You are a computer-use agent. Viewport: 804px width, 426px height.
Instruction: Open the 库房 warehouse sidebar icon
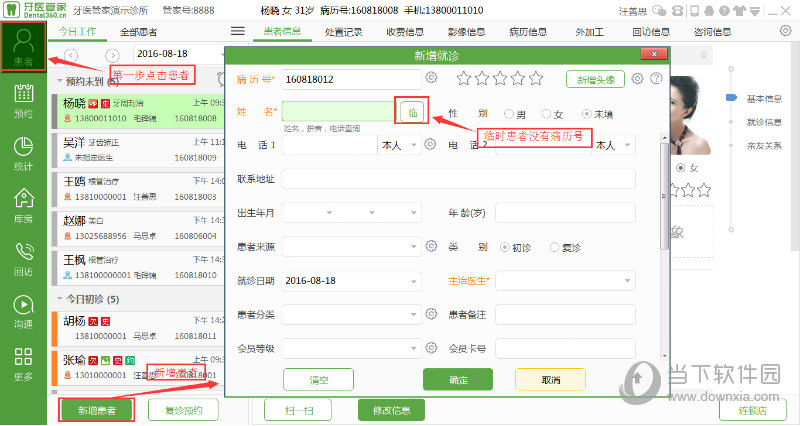pos(23,207)
